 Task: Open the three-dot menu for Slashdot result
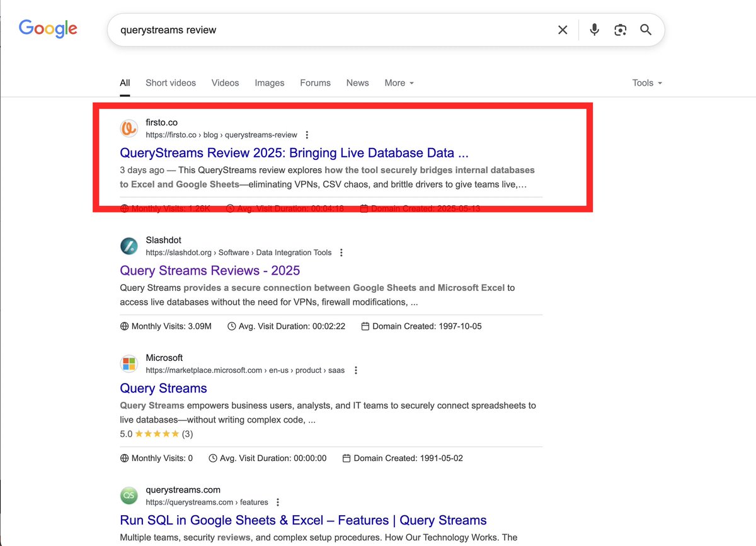[341, 253]
